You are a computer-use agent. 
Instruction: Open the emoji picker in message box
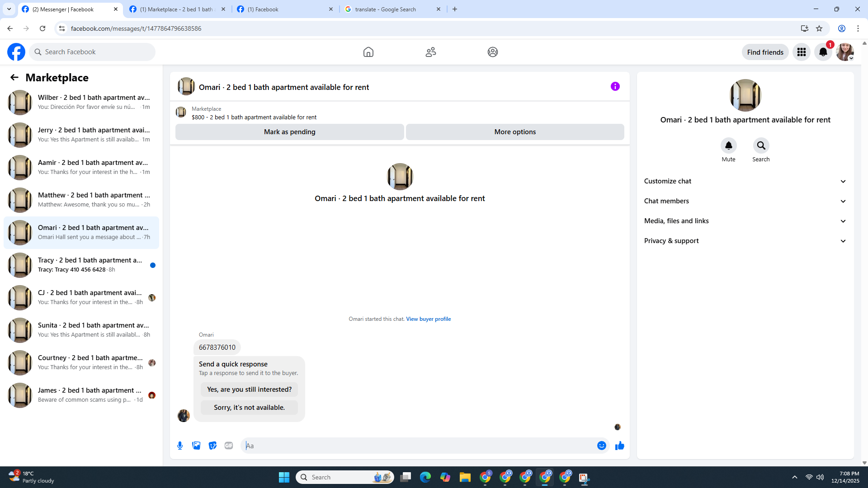tap(601, 446)
